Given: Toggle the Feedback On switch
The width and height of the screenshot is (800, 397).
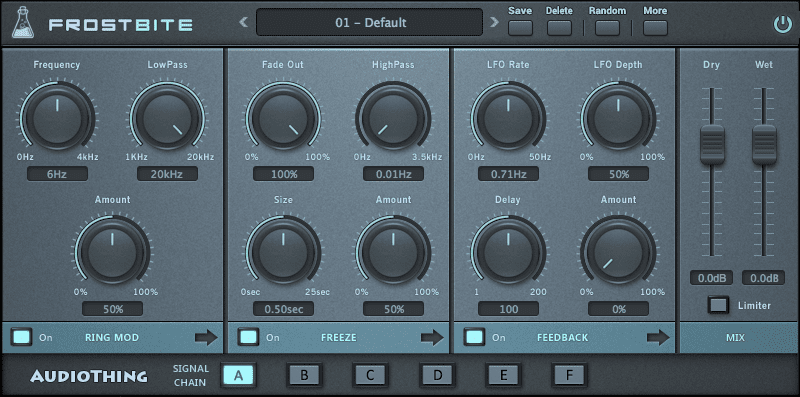Looking at the screenshot, I should (474, 337).
